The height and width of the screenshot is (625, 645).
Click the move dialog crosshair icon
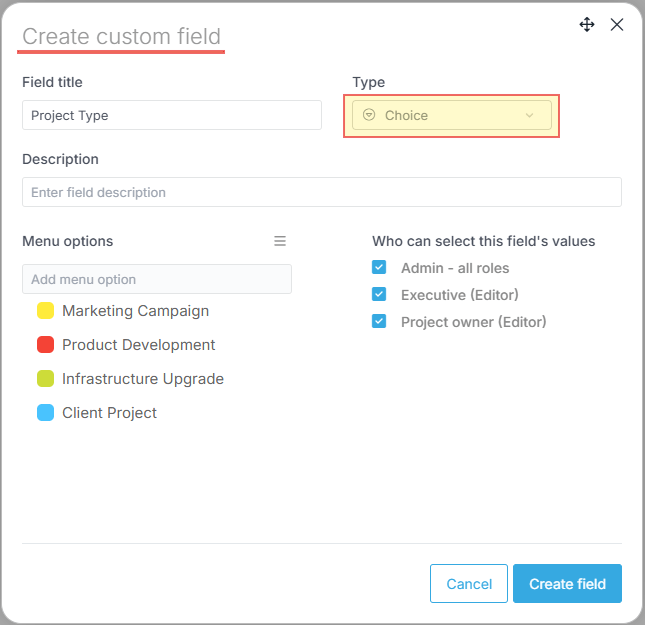(587, 25)
